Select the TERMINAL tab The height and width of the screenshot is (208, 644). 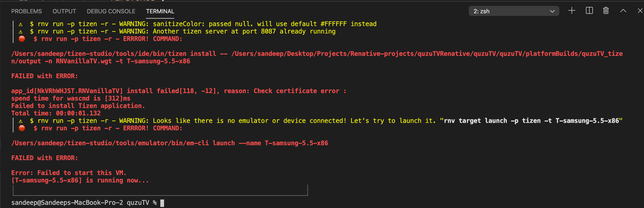pos(160,11)
